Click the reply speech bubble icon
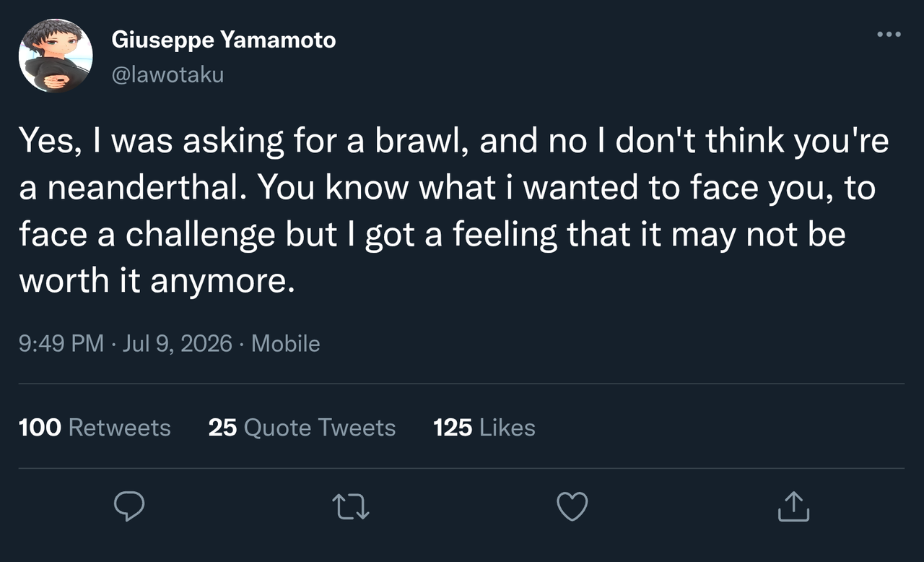 pyautogui.click(x=130, y=506)
